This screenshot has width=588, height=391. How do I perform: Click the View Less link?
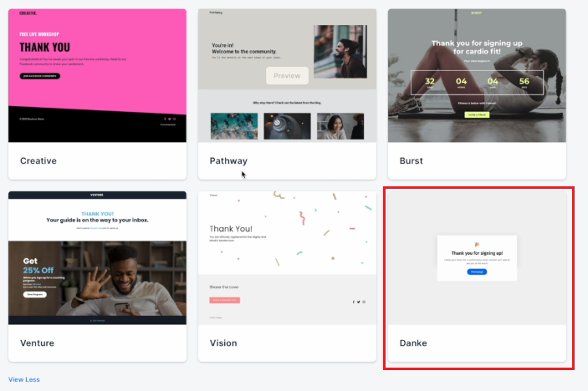[24, 379]
